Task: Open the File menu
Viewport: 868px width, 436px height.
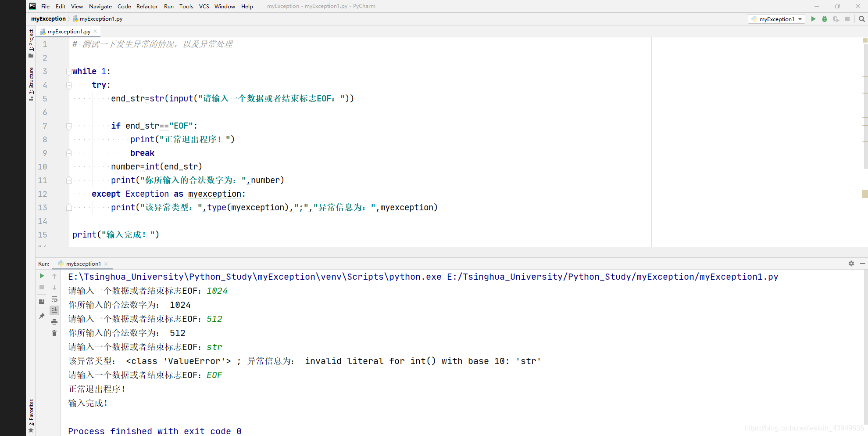Action: click(x=45, y=6)
